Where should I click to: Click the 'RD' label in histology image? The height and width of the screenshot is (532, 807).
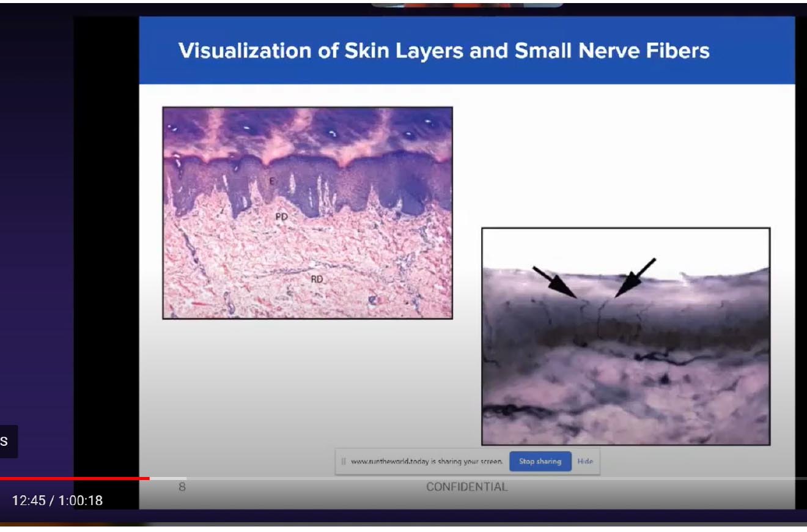pyautogui.click(x=317, y=279)
